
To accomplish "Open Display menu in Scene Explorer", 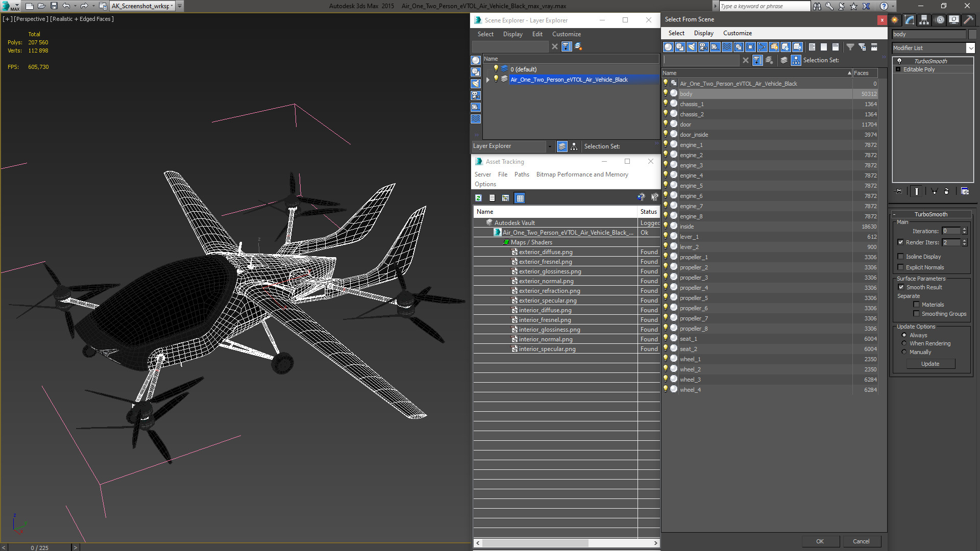I will click(x=512, y=34).
